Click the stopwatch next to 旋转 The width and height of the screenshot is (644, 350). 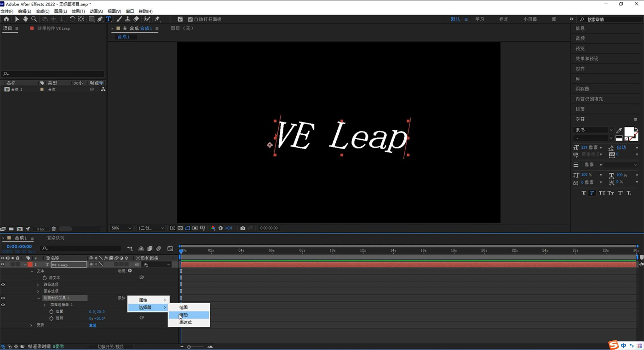[x=52, y=318]
